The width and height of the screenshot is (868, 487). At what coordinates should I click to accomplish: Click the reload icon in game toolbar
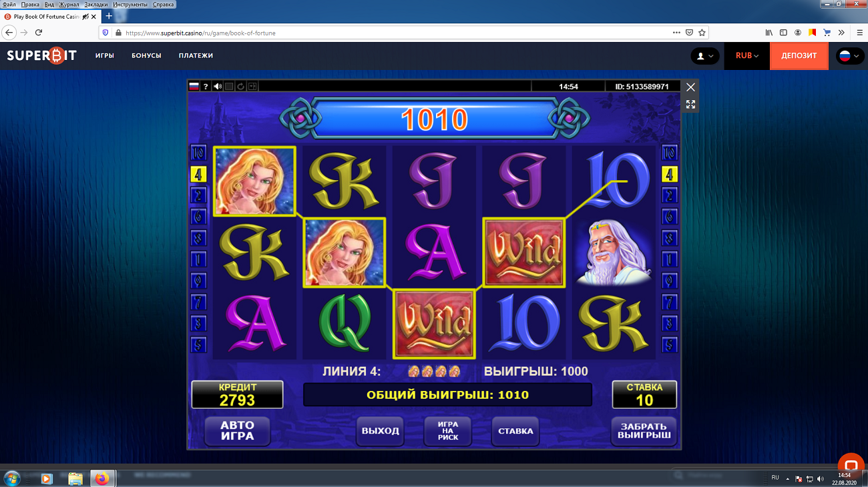pyautogui.click(x=241, y=87)
